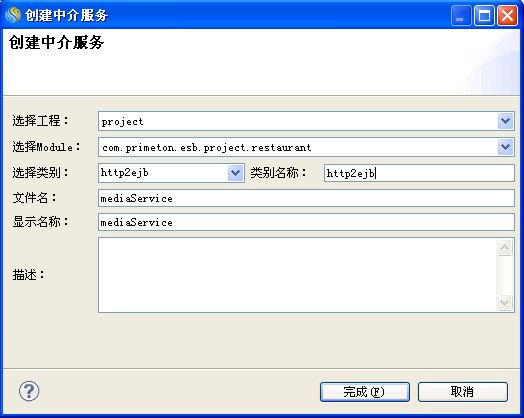Click inside the 描述 description text area

coord(297,275)
